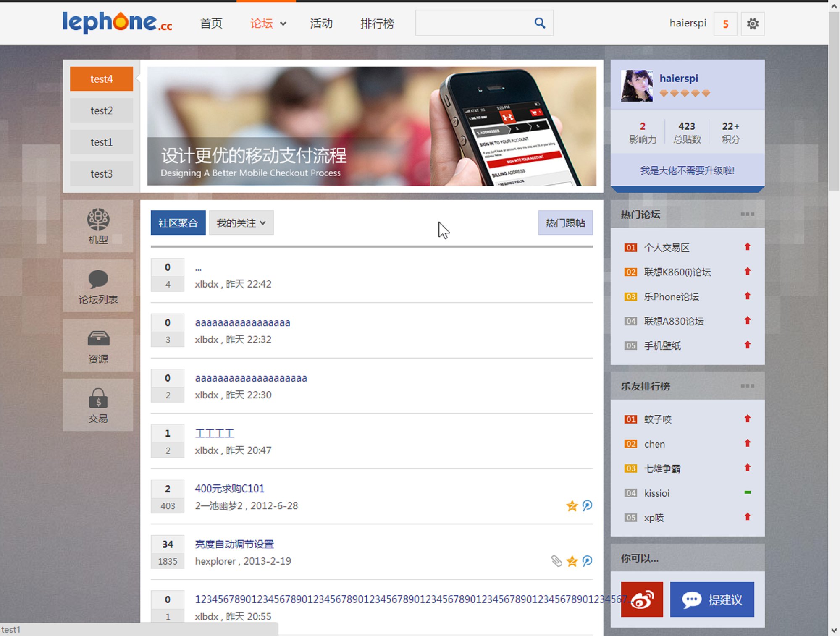Open the 资源 inbox icon
The height and width of the screenshot is (636, 840).
[x=98, y=339]
